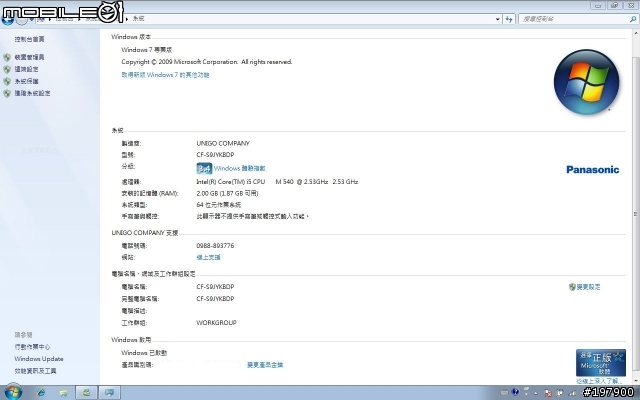Click the refresh button beside address bar
Image resolution: width=640 pixels, height=400 pixels.
click(509, 19)
